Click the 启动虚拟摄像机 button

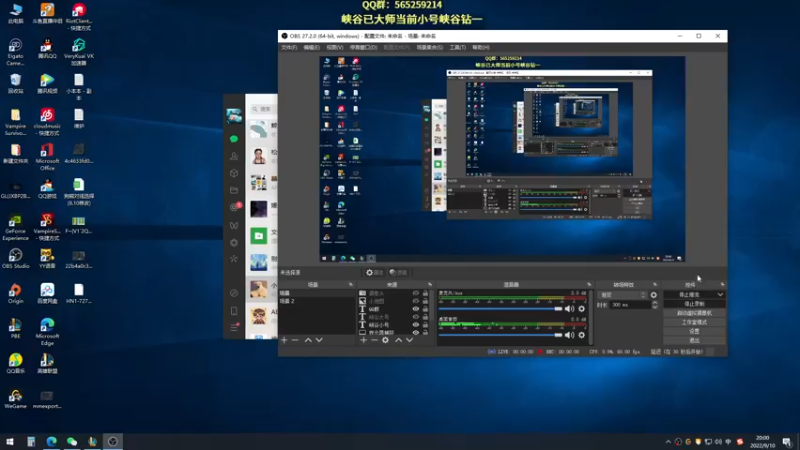[x=694, y=313]
